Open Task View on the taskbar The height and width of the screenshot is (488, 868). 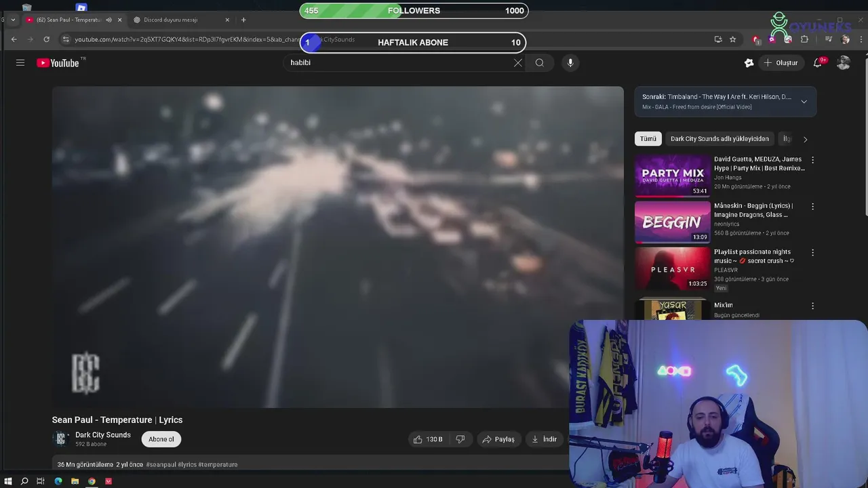pyautogui.click(x=41, y=481)
